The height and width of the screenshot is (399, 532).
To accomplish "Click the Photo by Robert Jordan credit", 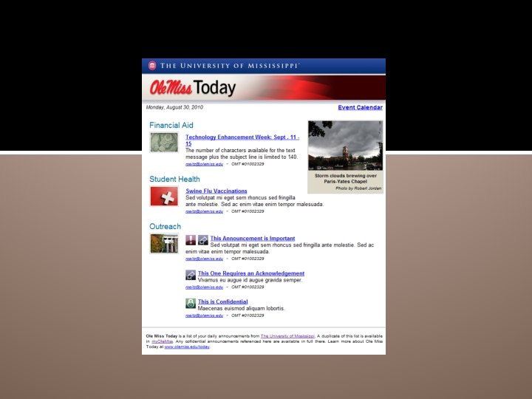I will click(x=358, y=188).
